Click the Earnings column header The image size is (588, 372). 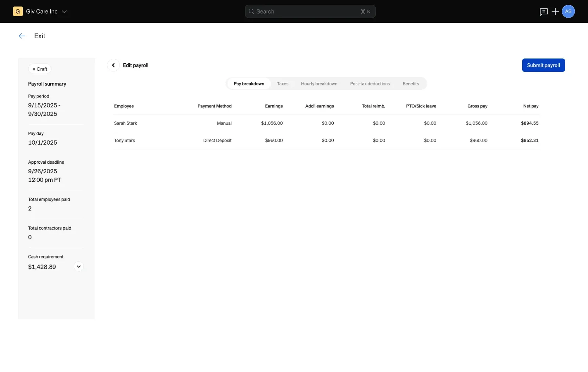click(274, 106)
